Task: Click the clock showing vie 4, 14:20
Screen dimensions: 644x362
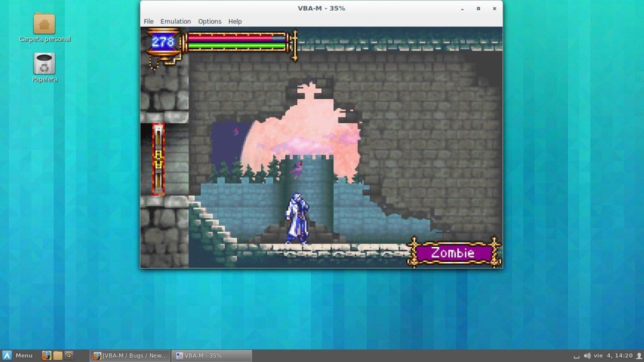Action: tap(612, 356)
